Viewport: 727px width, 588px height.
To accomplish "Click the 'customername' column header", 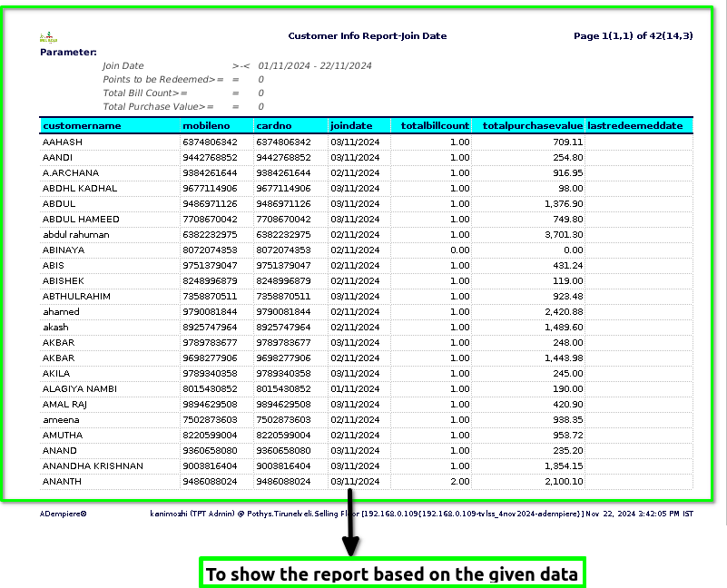I will [82, 125].
